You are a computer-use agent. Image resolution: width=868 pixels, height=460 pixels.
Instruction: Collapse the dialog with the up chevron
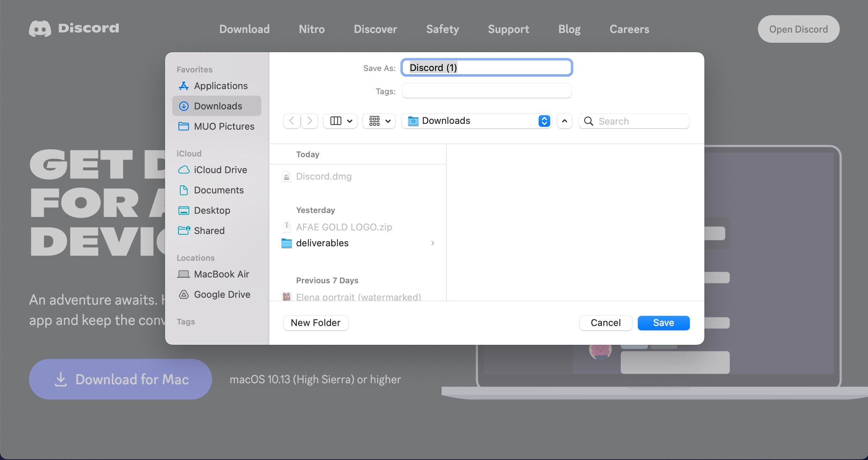pyautogui.click(x=564, y=121)
